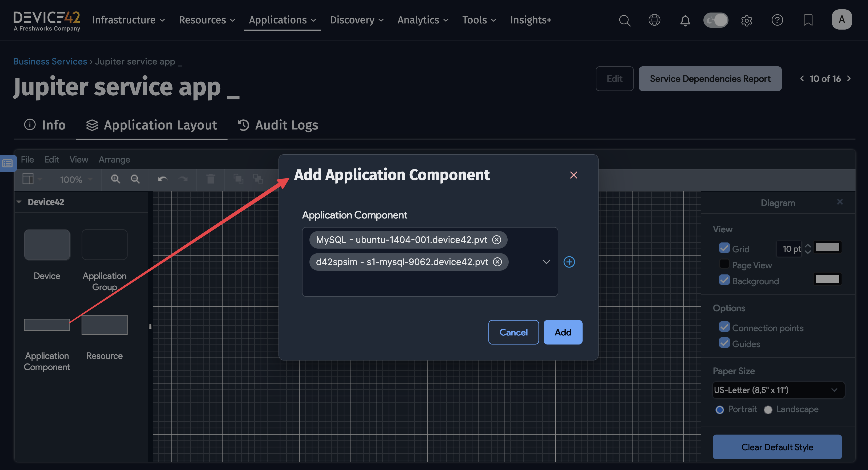Click the Delete (trash) icon in the toolbar
Image resolution: width=868 pixels, height=470 pixels.
[210, 179]
